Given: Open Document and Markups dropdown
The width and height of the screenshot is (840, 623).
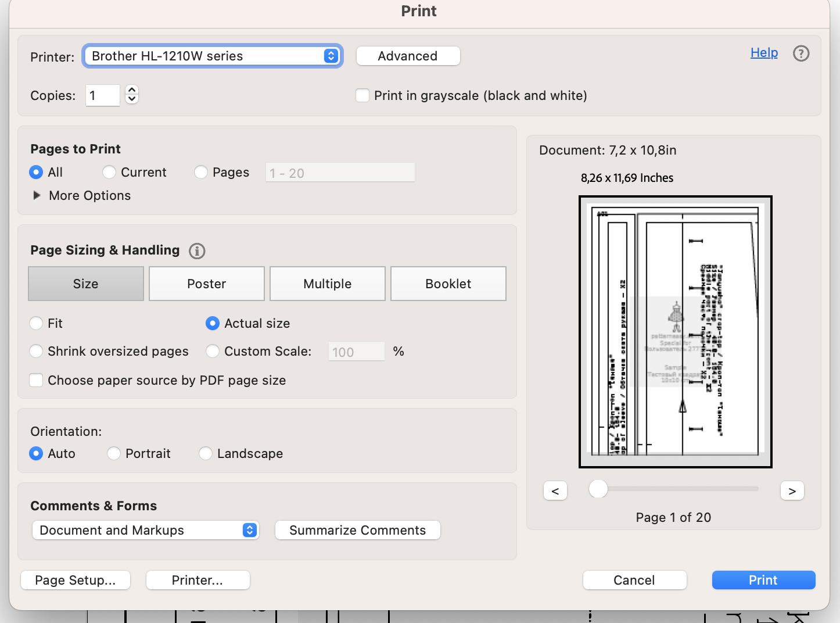Looking at the screenshot, I should pyautogui.click(x=145, y=530).
